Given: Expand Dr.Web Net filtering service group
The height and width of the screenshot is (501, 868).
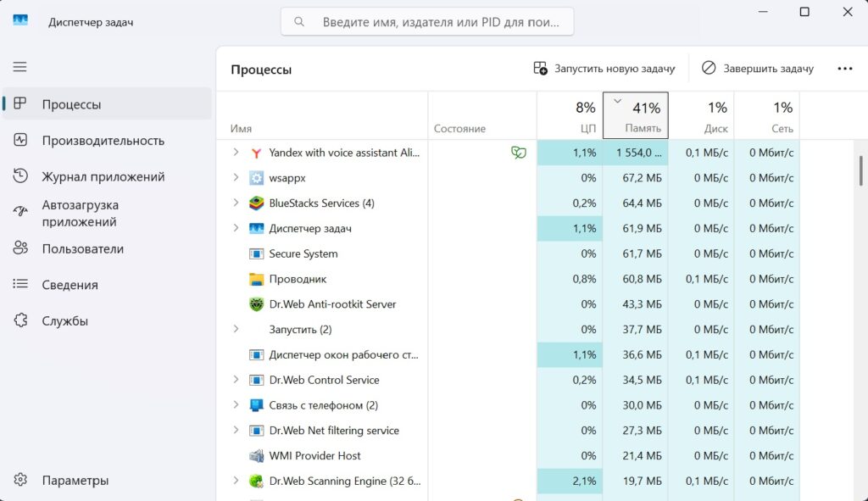Looking at the screenshot, I should pyautogui.click(x=236, y=430).
